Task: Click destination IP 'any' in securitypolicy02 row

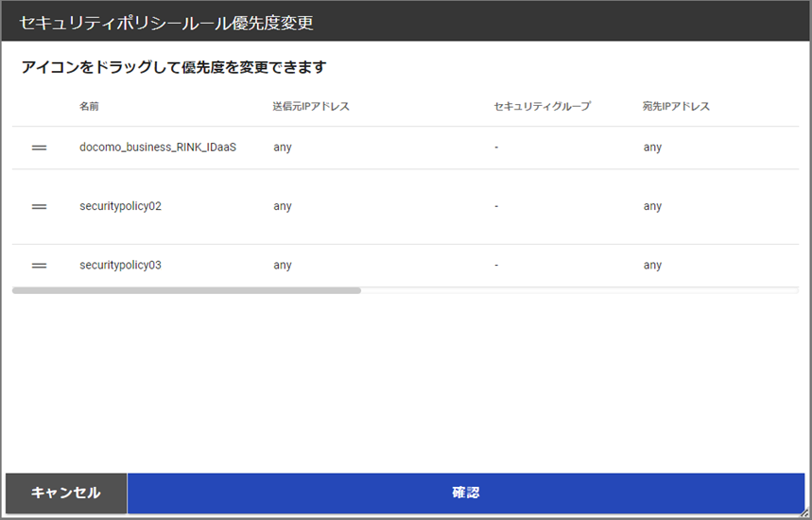Action: pos(652,207)
